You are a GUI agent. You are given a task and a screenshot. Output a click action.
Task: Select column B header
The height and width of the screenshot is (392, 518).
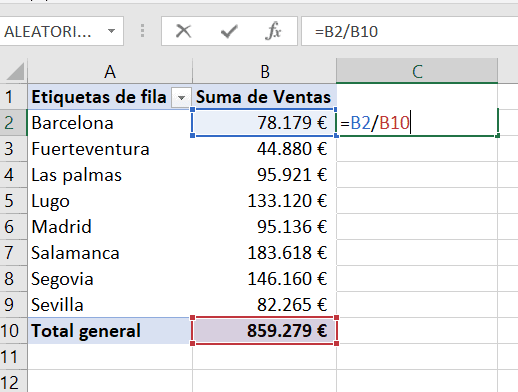point(264,71)
